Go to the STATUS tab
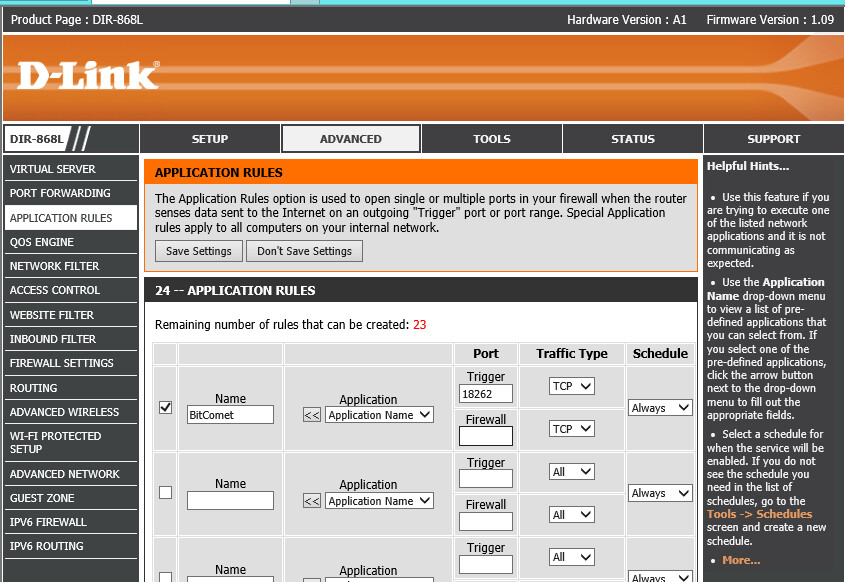Image resolution: width=845 pixels, height=582 pixels. (632, 139)
